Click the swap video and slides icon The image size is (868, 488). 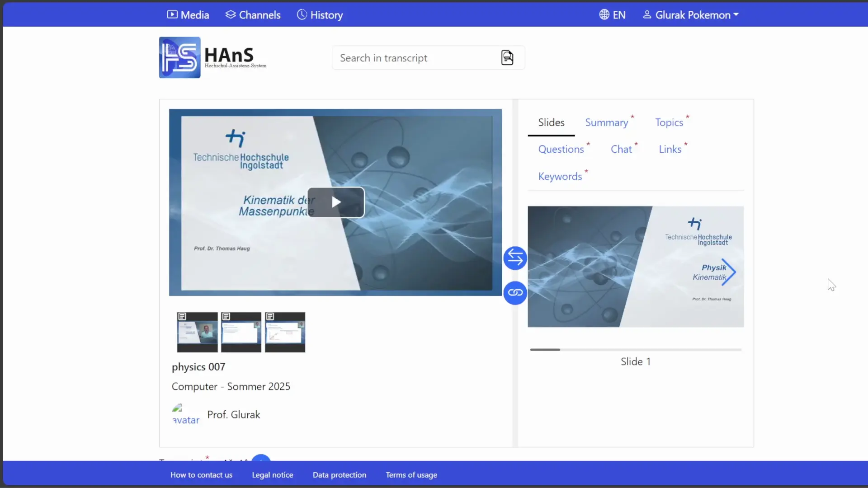coord(515,258)
